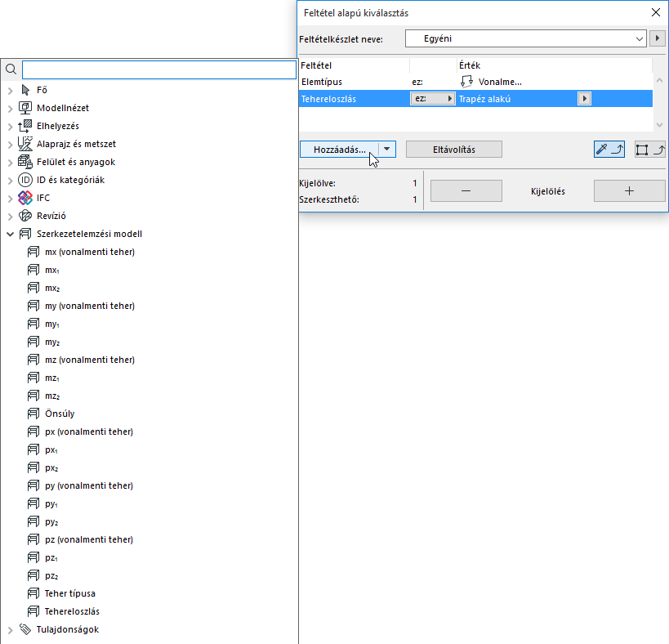Select pz (vonalmenti teher) parameter
Image resolution: width=669 pixels, height=644 pixels.
(89, 539)
